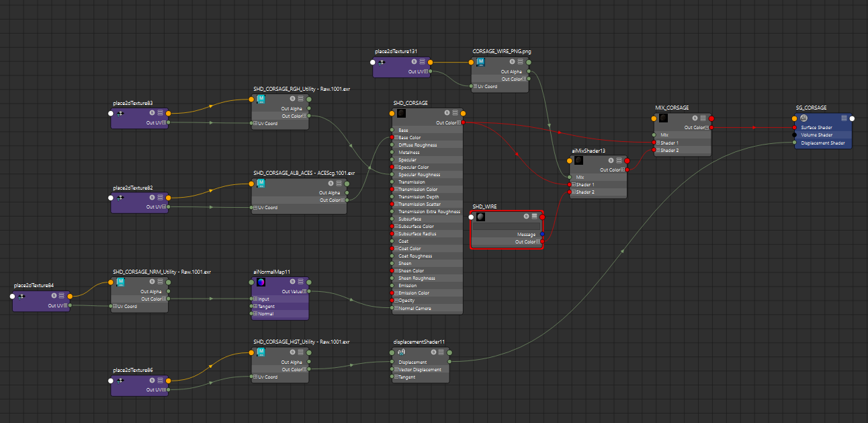Click the SG_CORSAGE shading group icon
The width and height of the screenshot is (868, 423).
coord(804,118)
